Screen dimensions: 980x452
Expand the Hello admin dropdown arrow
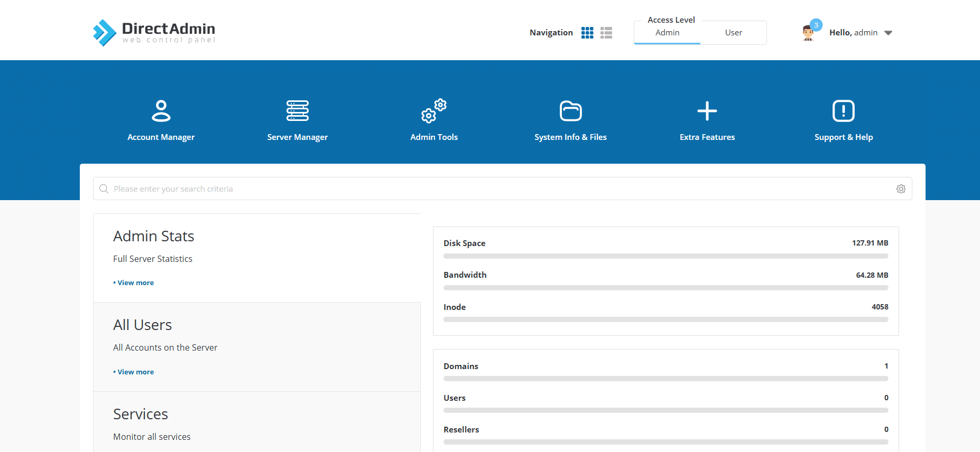coord(888,33)
